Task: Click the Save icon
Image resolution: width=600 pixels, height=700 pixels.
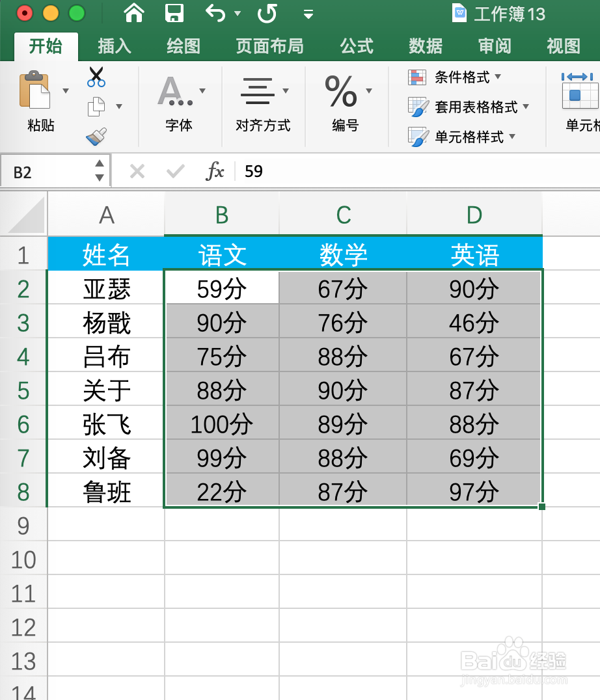Action: 172,12
